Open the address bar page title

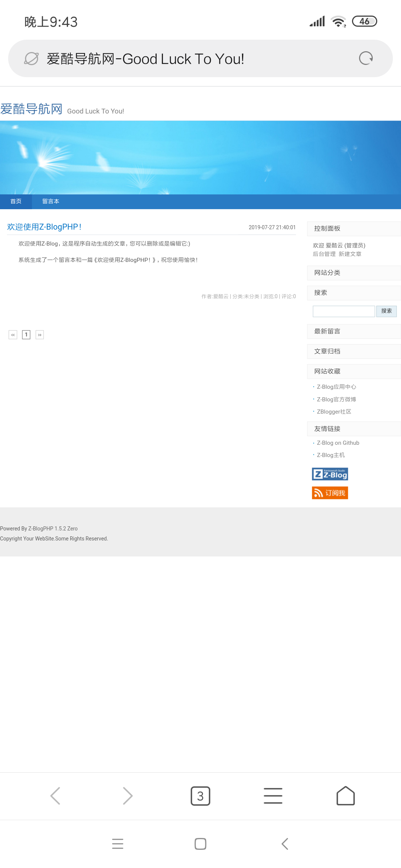coord(145,59)
